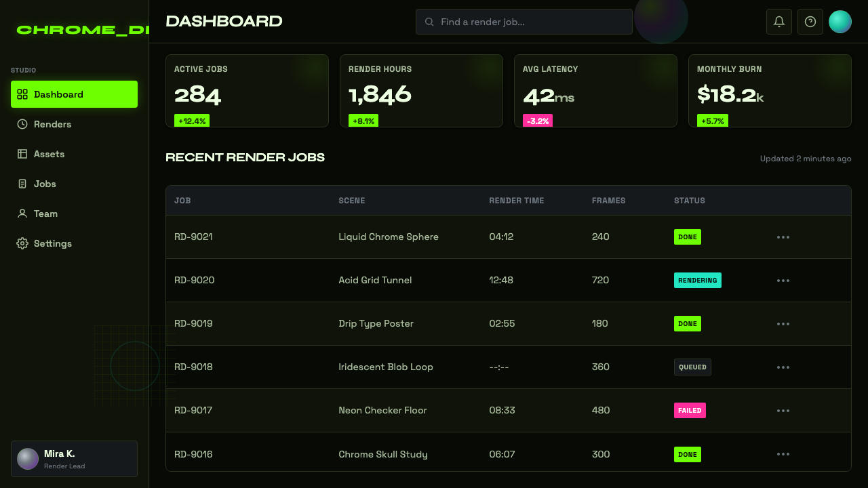Screen dimensions: 868x488
Task: Click the DONE status of RD-9019
Action: click(688, 324)
